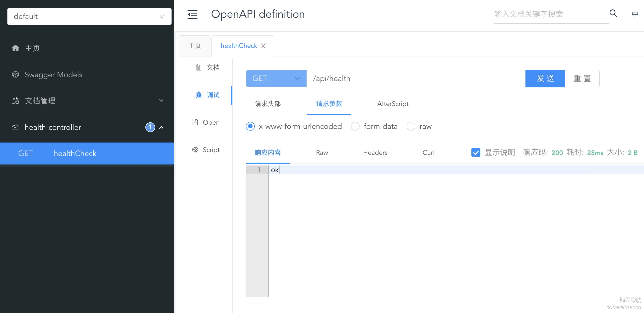Click the 文档管理 document-gear icon
The image size is (644, 313).
[x=15, y=101]
